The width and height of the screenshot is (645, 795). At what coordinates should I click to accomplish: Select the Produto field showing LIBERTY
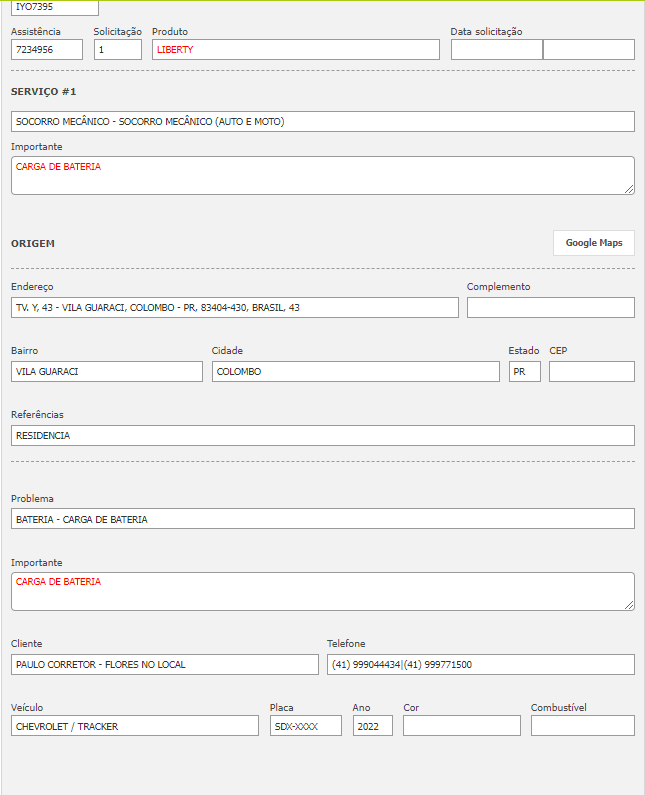click(x=295, y=49)
